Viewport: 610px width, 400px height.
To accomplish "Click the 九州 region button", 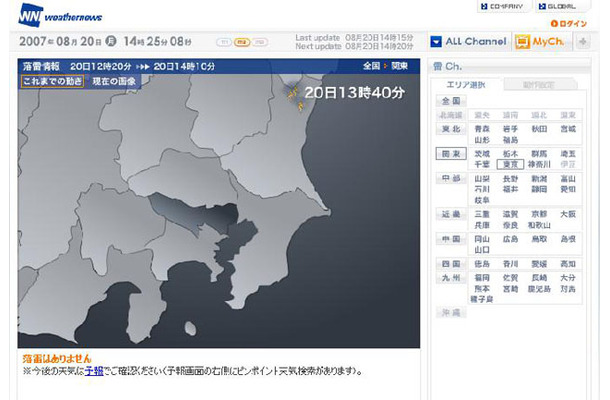I will [x=451, y=278].
